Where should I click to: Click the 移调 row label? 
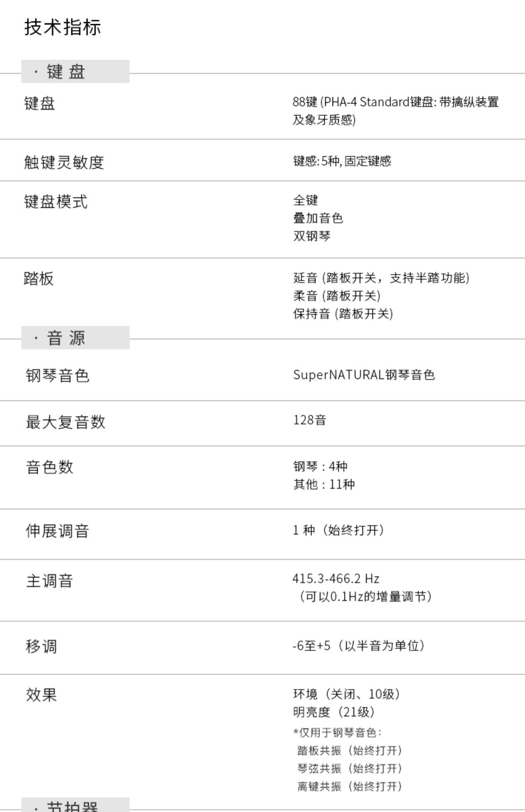click(41, 646)
